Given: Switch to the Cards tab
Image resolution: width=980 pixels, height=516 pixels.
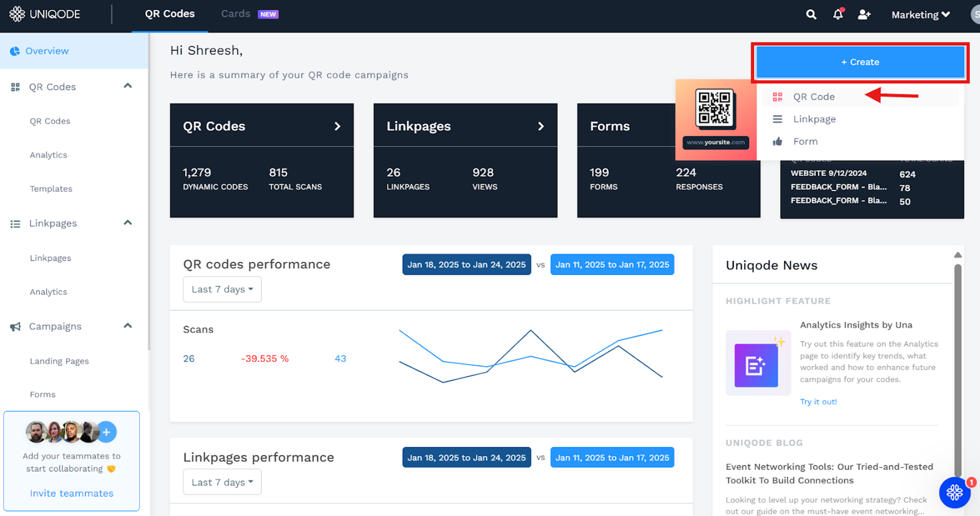Looking at the screenshot, I should tap(236, 14).
